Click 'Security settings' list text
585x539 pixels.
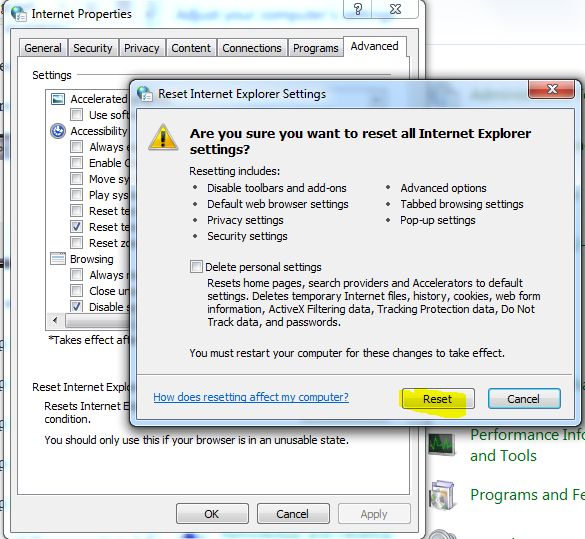tap(247, 236)
